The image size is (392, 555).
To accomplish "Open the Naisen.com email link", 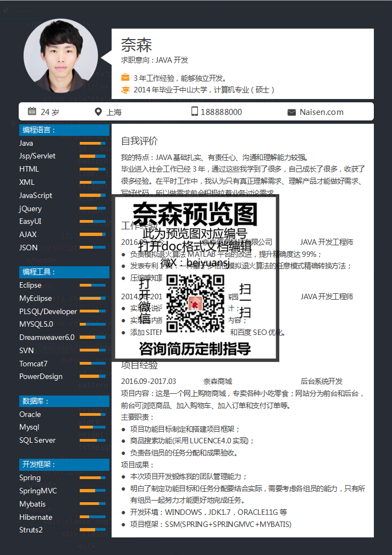I will pos(321,112).
